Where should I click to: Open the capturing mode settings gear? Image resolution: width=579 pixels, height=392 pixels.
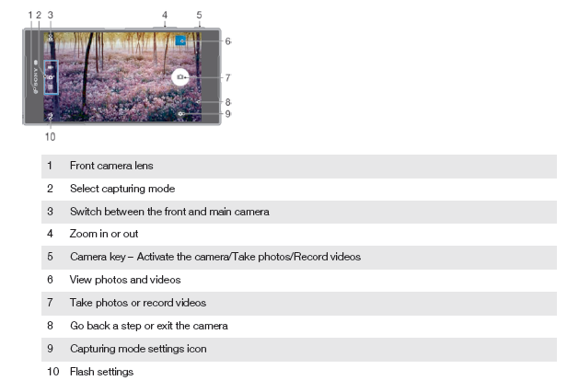[180, 114]
